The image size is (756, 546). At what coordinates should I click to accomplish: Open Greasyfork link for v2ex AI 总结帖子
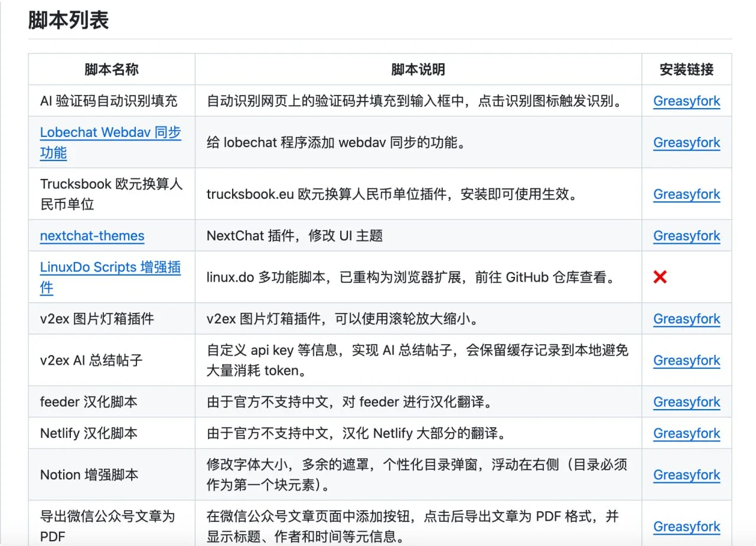click(687, 360)
